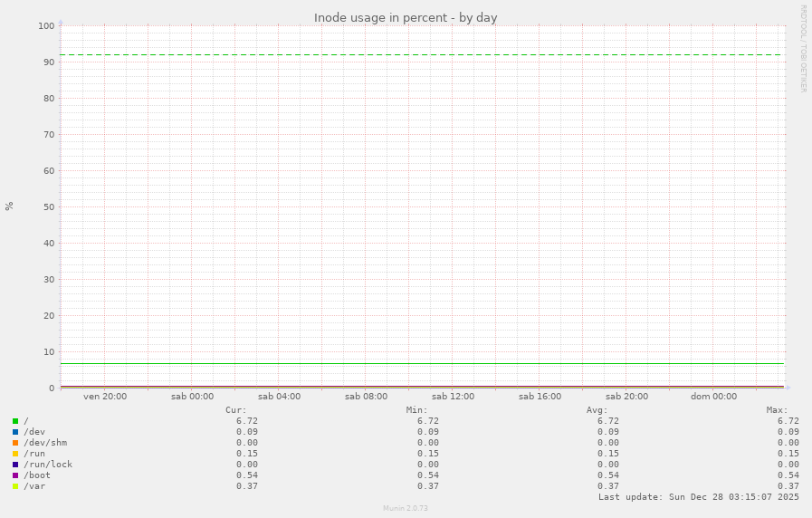This screenshot has height=518, width=812.
Task: Click the 'sab 20:00' time axis label
Action: 627,397
